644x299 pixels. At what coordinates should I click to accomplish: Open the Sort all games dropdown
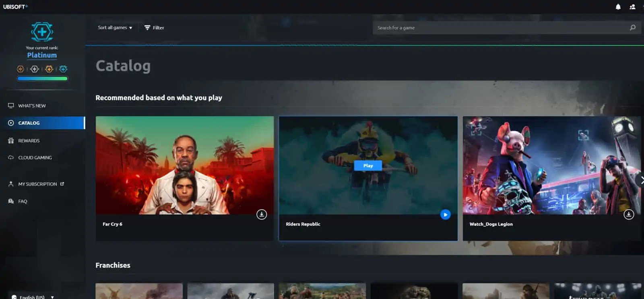(115, 28)
